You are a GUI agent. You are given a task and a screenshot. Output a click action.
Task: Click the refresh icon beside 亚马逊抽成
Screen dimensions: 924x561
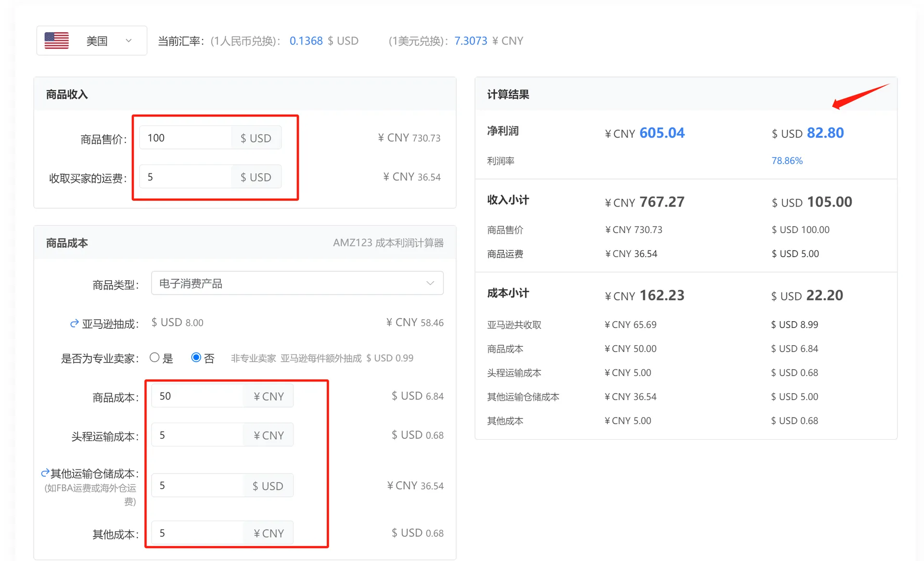click(x=74, y=324)
